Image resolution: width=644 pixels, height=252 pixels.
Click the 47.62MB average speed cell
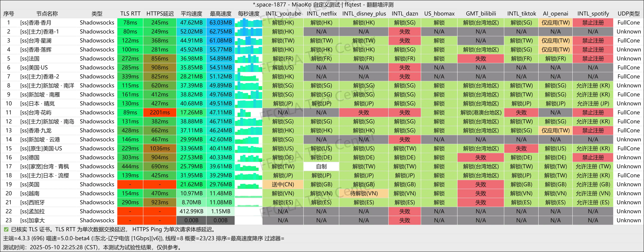(x=191, y=22)
